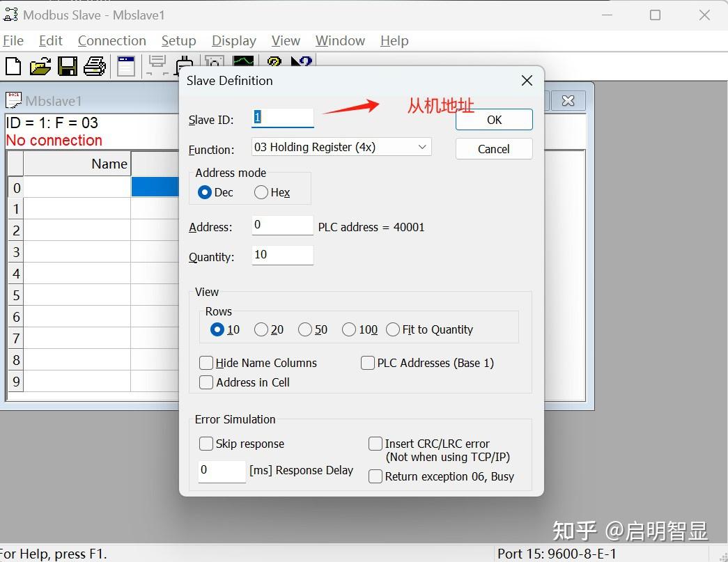Open the Display menu
The height and width of the screenshot is (562, 728).
pos(233,40)
